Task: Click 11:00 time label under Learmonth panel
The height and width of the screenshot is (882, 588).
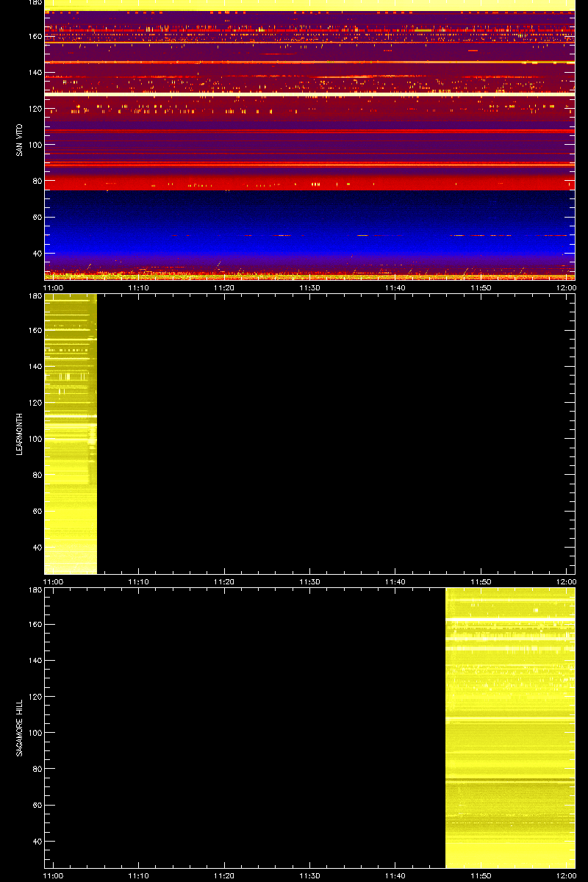Action: [x=53, y=582]
